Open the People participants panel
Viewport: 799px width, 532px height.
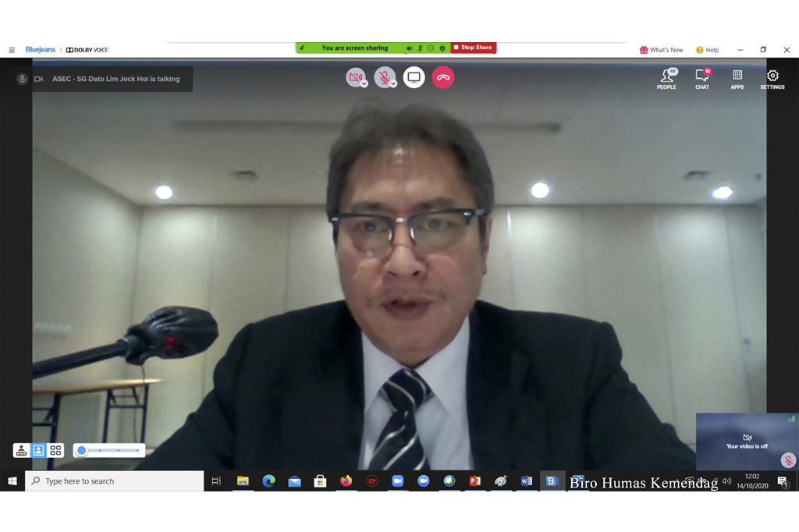click(x=666, y=79)
